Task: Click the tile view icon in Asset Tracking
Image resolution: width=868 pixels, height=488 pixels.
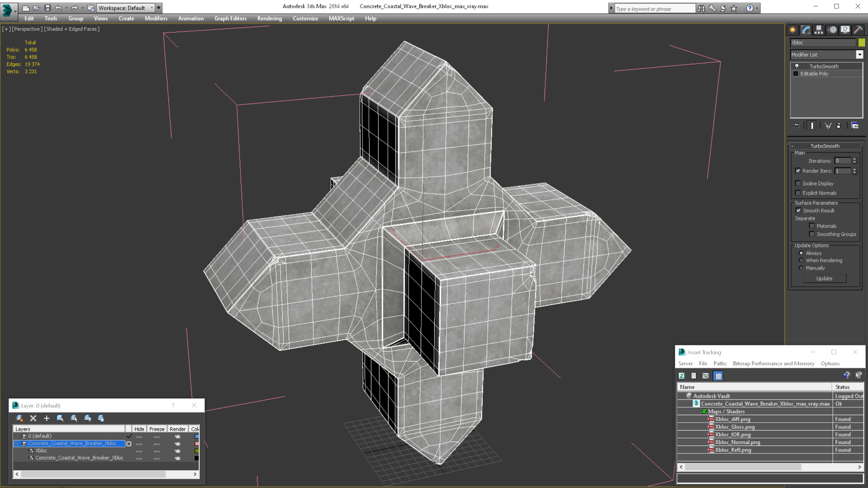Action: [x=719, y=375]
